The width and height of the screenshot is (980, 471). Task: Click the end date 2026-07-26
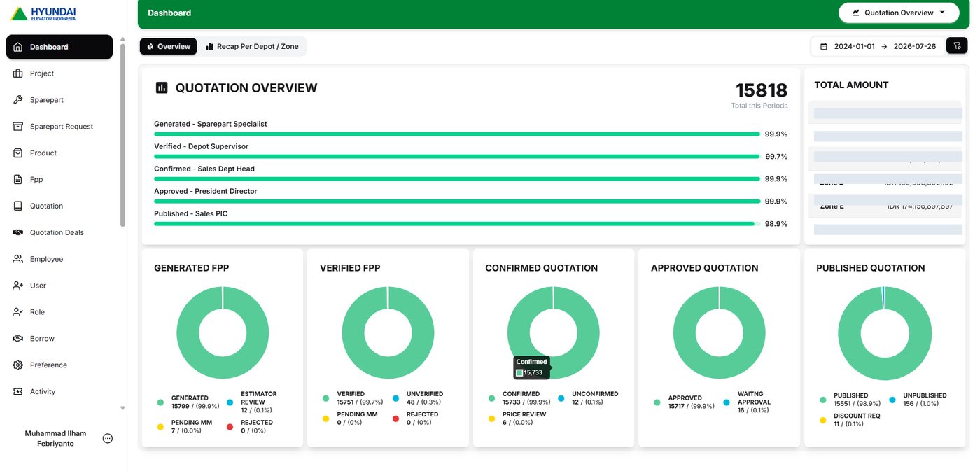(915, 46)
